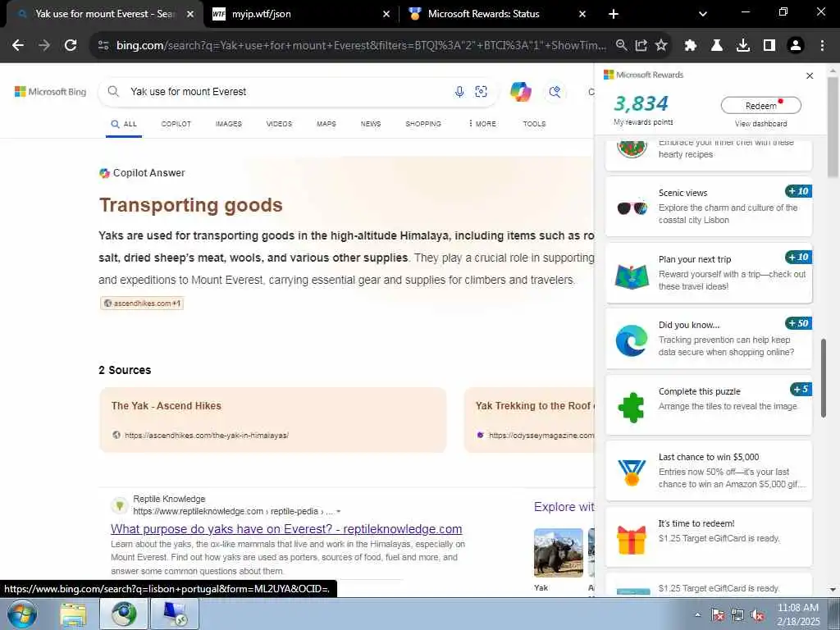This screenshot has height=630, width=840.
Task: Open the MAPS tab
Action: tap(326, 124)
